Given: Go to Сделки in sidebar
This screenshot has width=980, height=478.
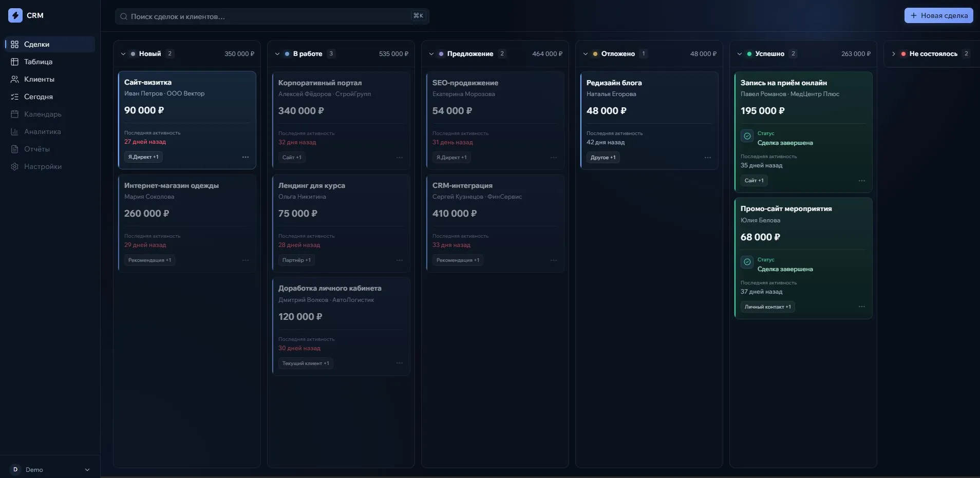Looking at the screenshot, I should click(50, 44).
